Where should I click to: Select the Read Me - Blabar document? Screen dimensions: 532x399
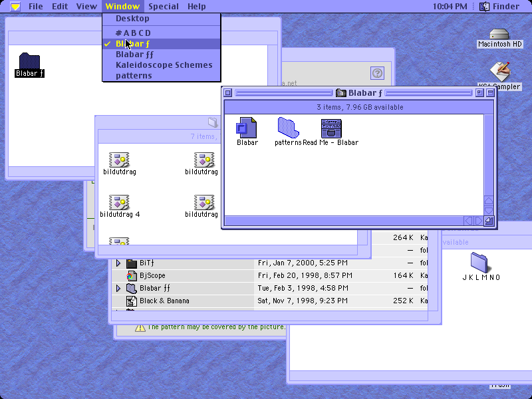(331, 128)
